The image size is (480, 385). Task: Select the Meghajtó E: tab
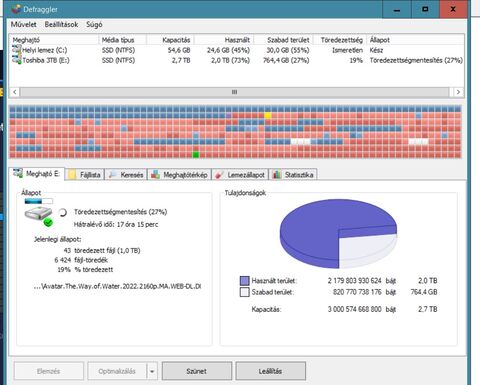click(x=37, y=174)
